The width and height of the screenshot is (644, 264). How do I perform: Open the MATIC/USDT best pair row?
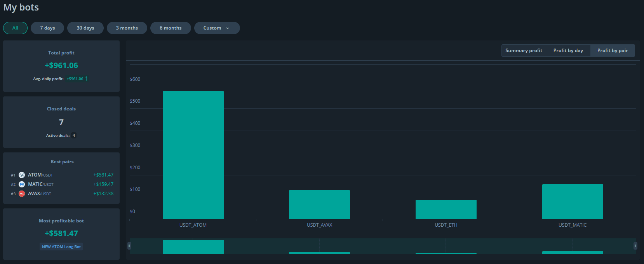click(62, 184)
